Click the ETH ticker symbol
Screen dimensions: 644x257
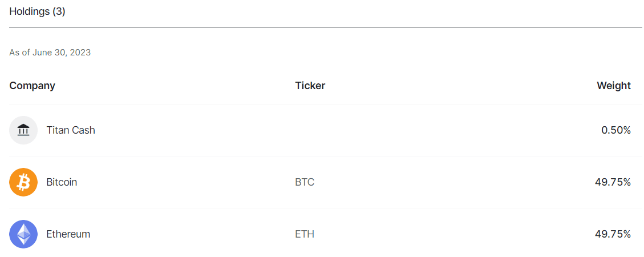[305, 234]
